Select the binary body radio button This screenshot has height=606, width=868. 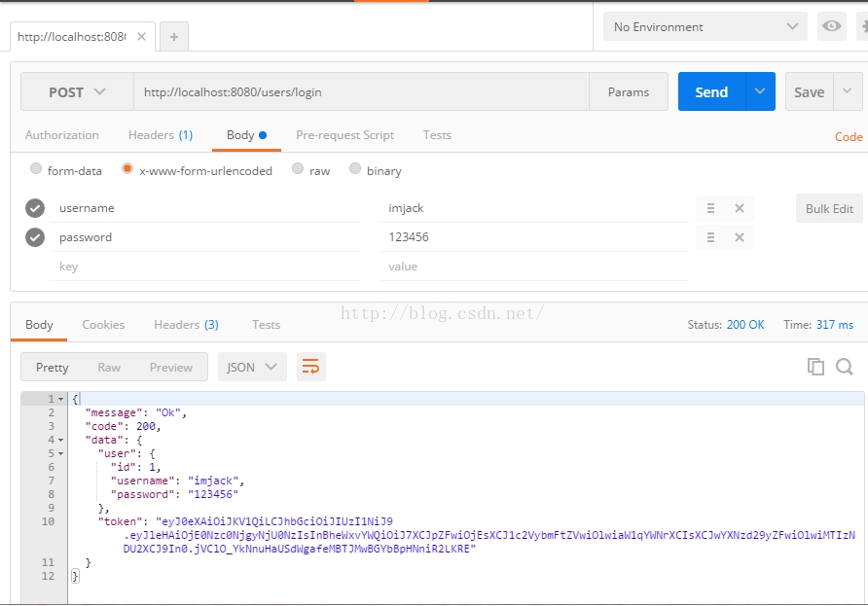[x=355, y=168]
